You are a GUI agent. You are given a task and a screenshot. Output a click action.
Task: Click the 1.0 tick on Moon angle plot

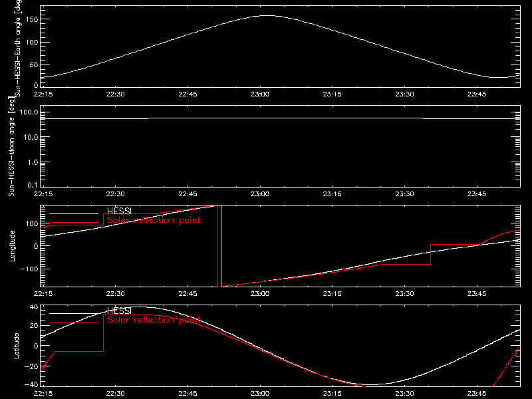click(x=33, y=162)
